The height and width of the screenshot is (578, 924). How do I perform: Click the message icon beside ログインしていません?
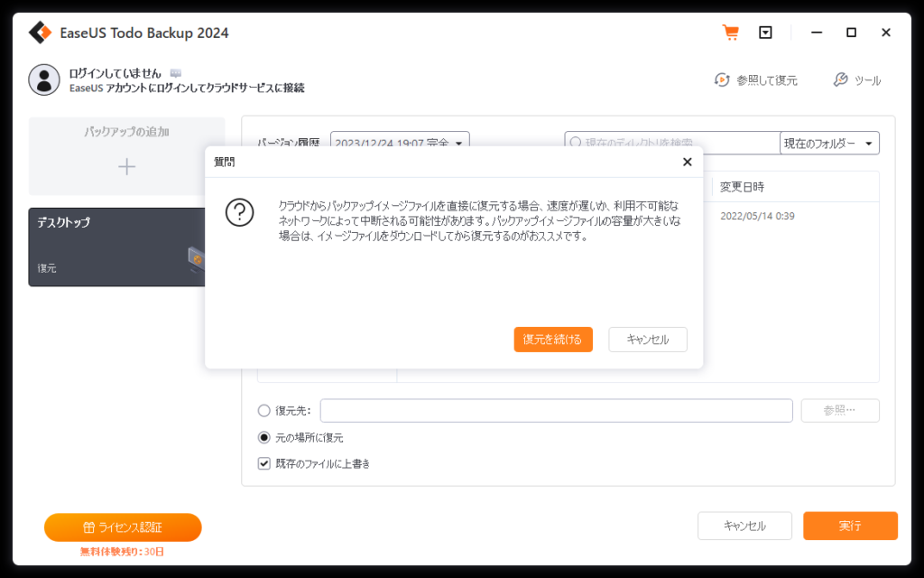tap(175, 73)
